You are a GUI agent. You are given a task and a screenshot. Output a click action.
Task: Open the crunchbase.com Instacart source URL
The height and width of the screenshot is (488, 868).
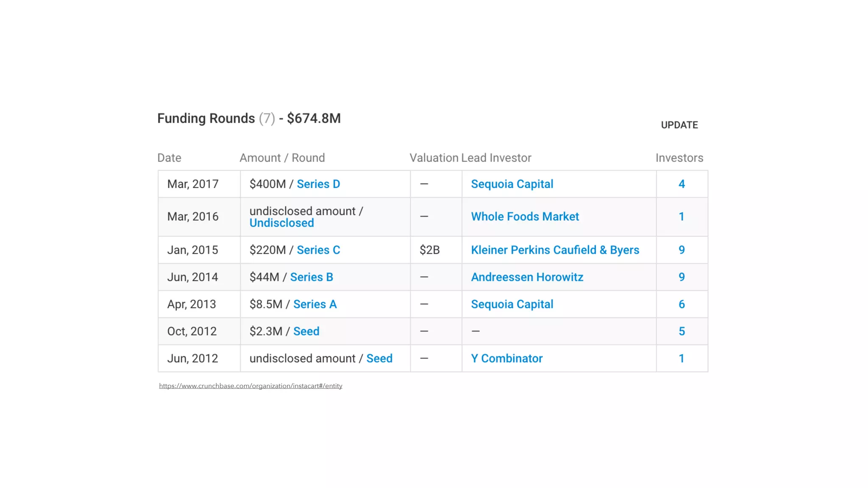click(x=250, y=386)
